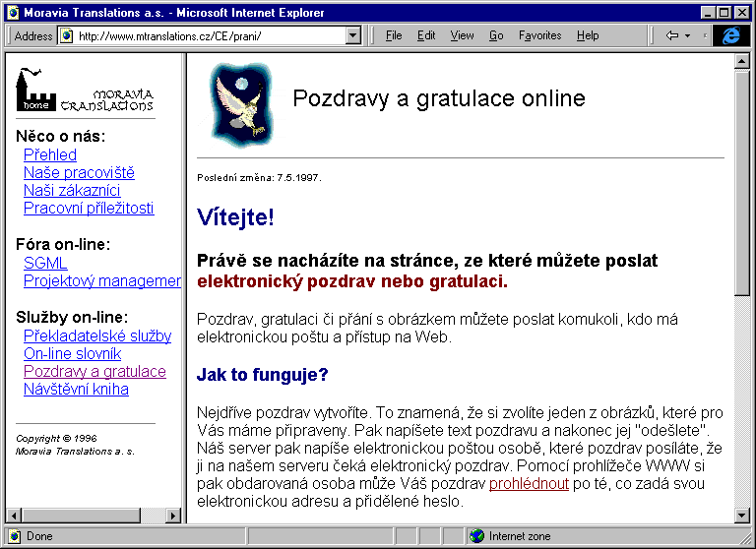Click the page icon in the Address bar

[x=67, y=35]
